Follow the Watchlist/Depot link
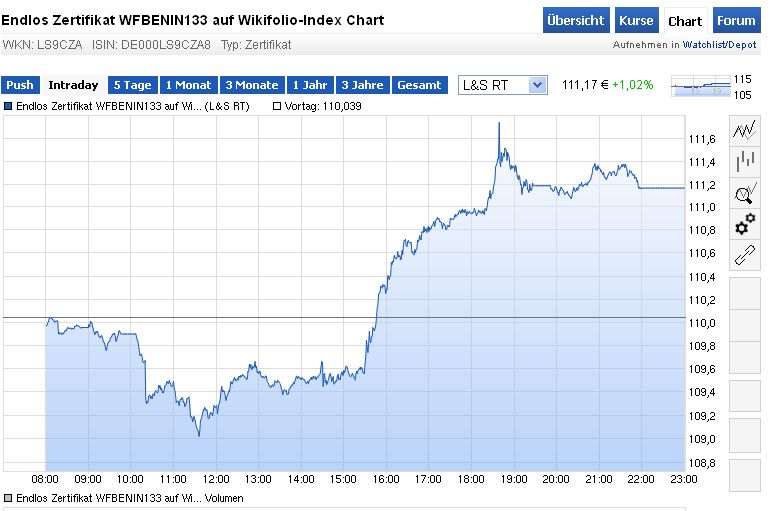This screenshot has width=776, height=511. click(719, 45)
